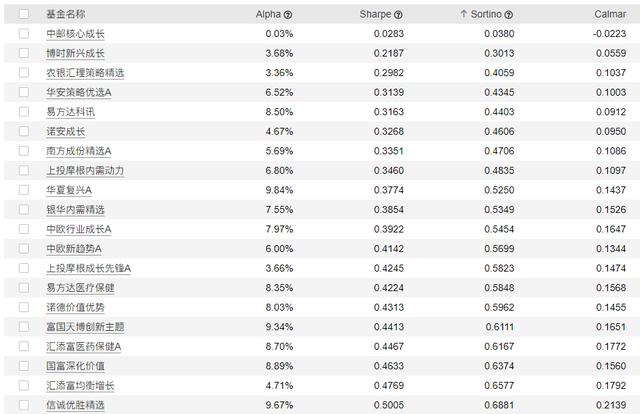Tick the checkbox beside 华夏复兴A

(24, 190)
